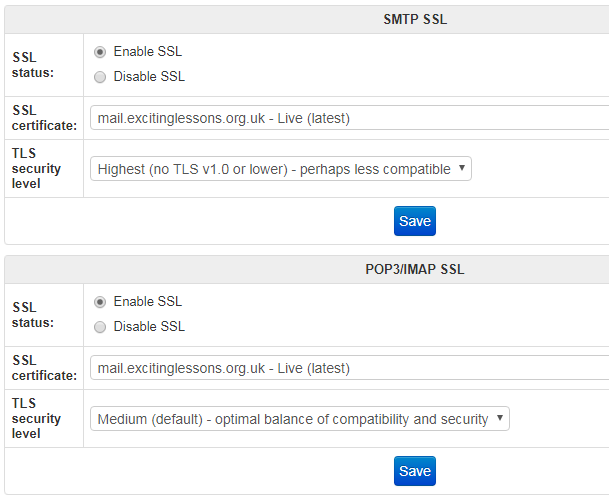The height and width of the screenshot is (497, 609).
Task: Save the POP3/IMAP SSL settings
Action: point(415,471)
